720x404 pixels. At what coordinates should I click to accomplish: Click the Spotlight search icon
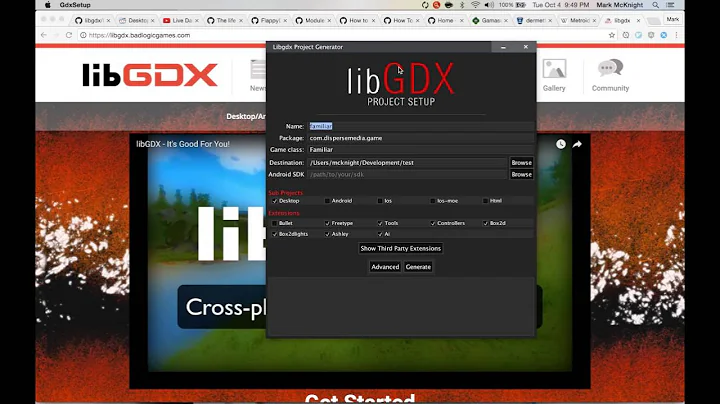[x=656, y=5]
